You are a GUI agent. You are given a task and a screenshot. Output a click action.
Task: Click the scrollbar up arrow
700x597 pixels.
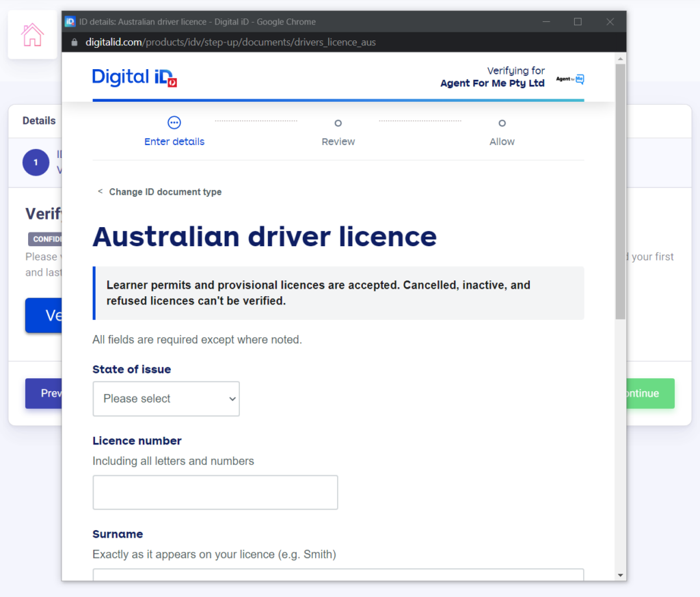point(620,59)
